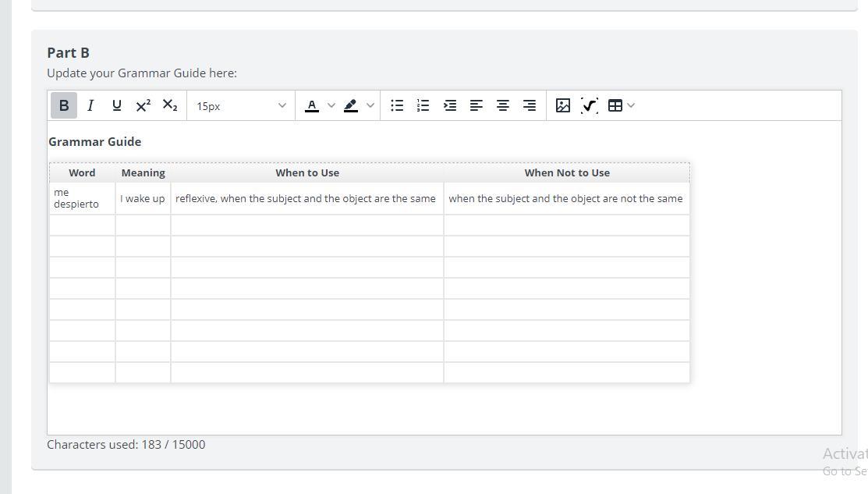
Task: Open the insert table menu
Action: [x=621, y=105]
